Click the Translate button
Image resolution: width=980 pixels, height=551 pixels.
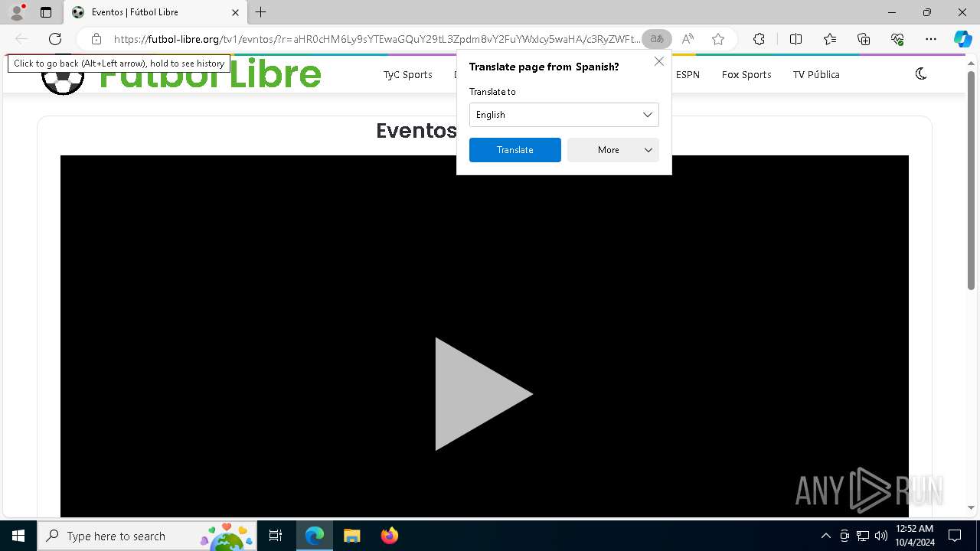click(515, 150)
